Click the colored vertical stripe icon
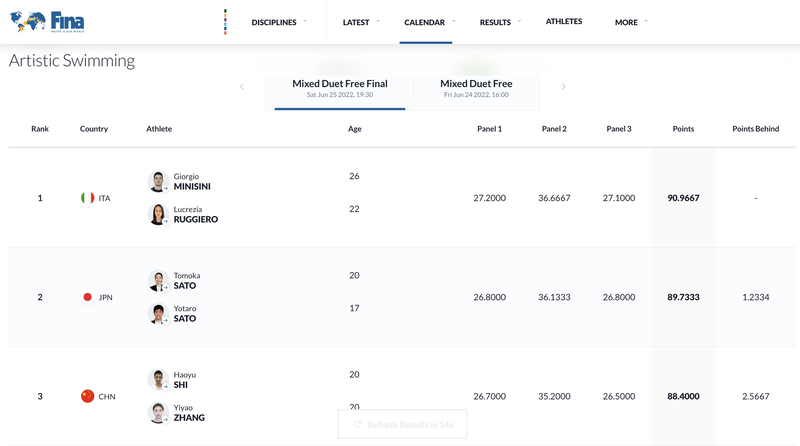This screenshot has height=446, width=800. pyautogui.click(x=225, y=22)
